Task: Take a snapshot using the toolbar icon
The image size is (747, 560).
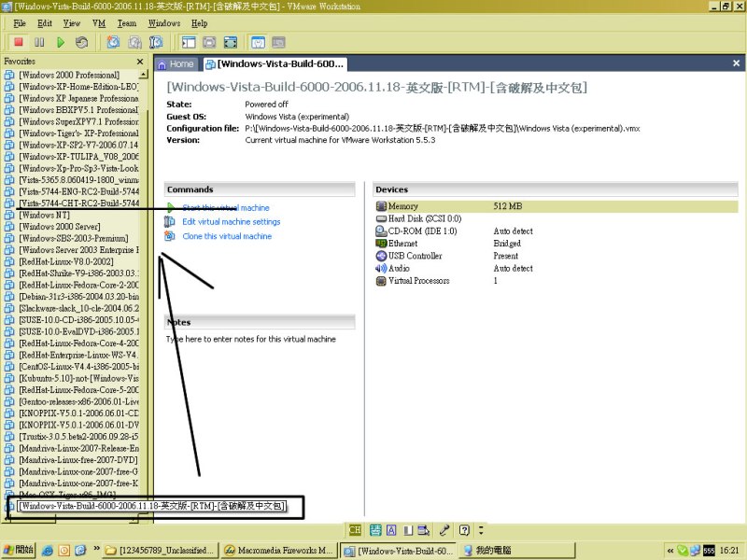Action: (113, 42)
